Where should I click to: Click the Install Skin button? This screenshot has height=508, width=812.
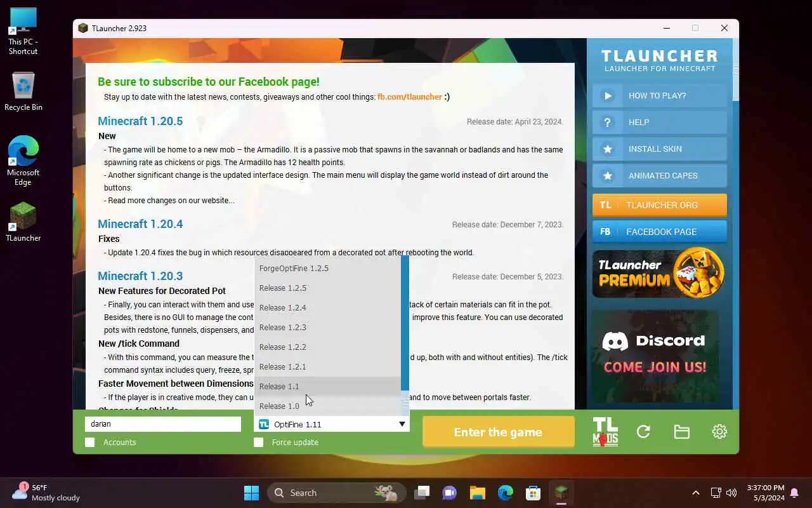pyautogui.click(x=660, y=149)
